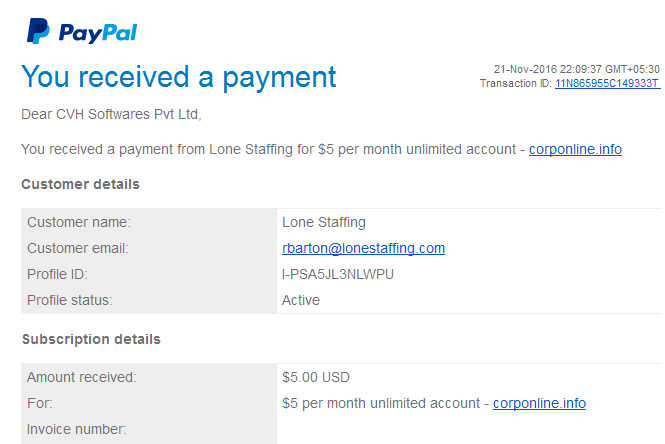665x444 pixels.
Task: Click the Transaction ID label text
Action: tap(516, 83)
